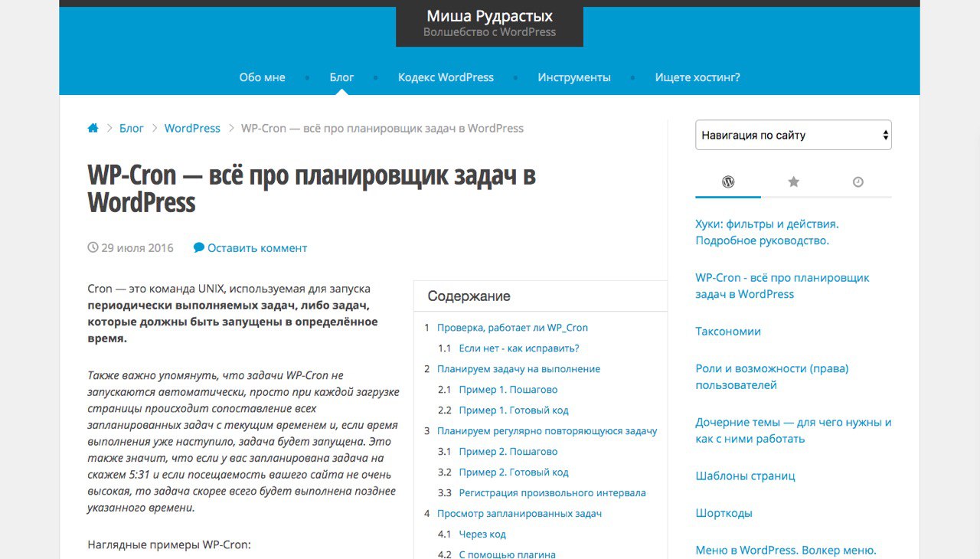The image size is (980, 559).
Task: Jump to Проверка, работает ли WP_Cron section
Action: [x=512, y=327]
